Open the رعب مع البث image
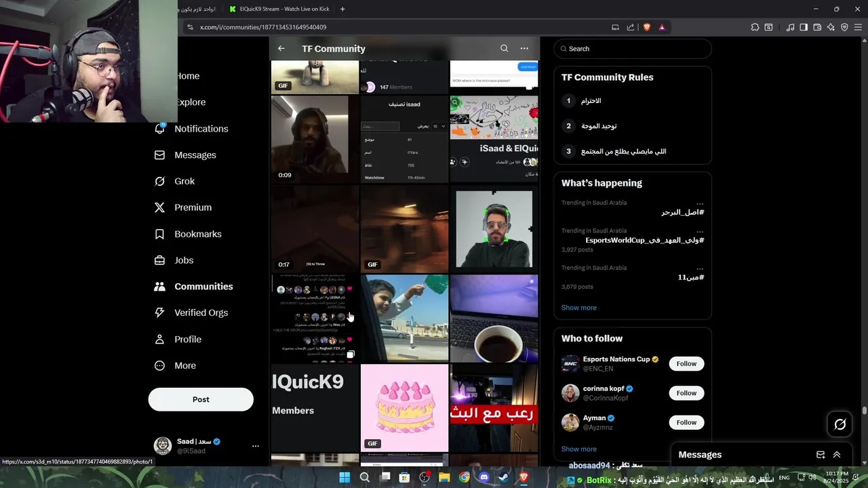The width and height of the screenshot is (868, 488). pyautogui.click(x=494, y=408)
